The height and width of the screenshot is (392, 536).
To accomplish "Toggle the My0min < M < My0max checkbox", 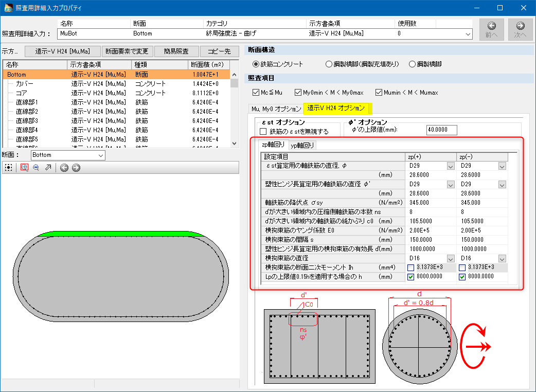I will (298, 92).
